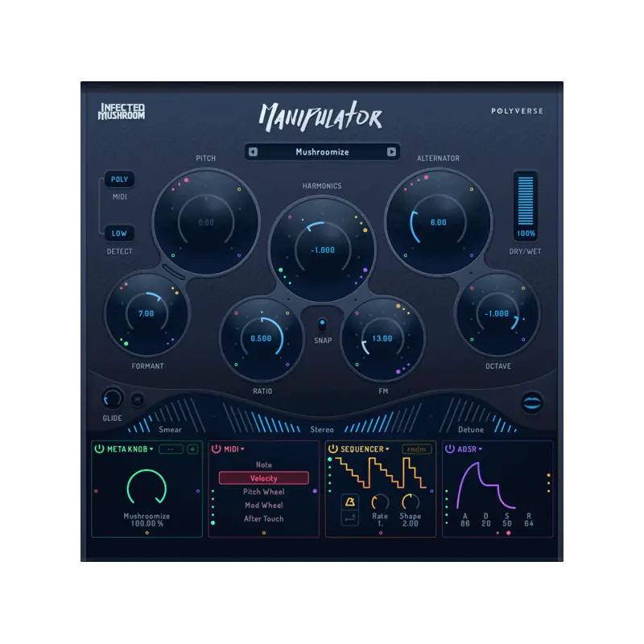Screen dimensions: 644x644
Task: Select Pitch Wheel in MIDI source list
Action: 264,492
